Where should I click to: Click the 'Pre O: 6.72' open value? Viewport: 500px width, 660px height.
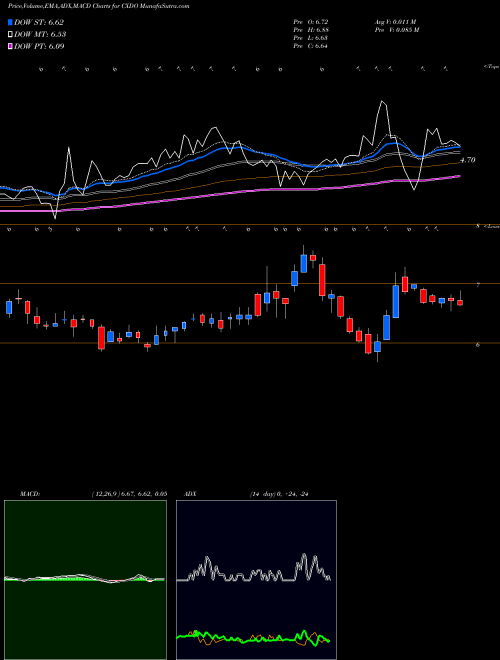click(311, 22)
